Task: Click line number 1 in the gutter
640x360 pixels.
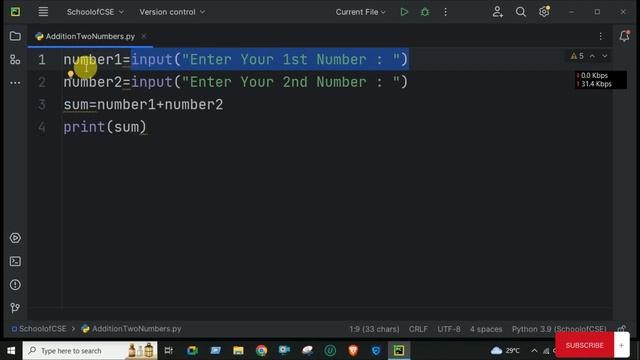Action: click(x=42, y=60)
